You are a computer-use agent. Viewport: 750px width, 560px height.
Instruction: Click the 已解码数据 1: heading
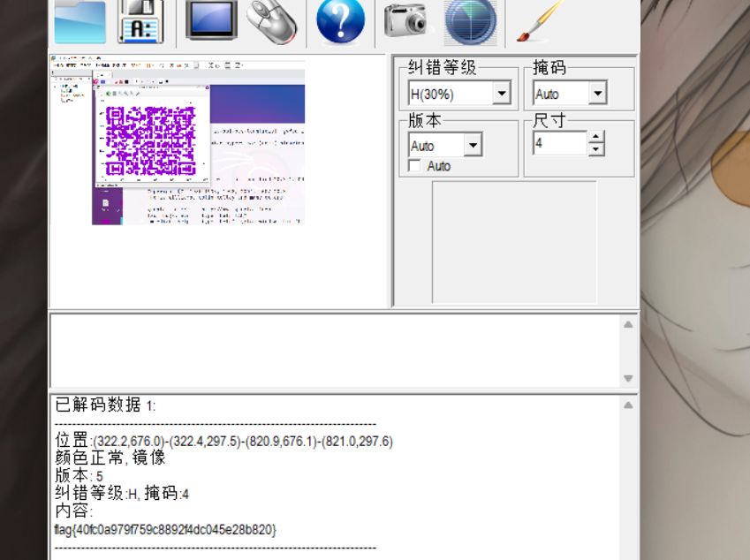tap(105, 405)
